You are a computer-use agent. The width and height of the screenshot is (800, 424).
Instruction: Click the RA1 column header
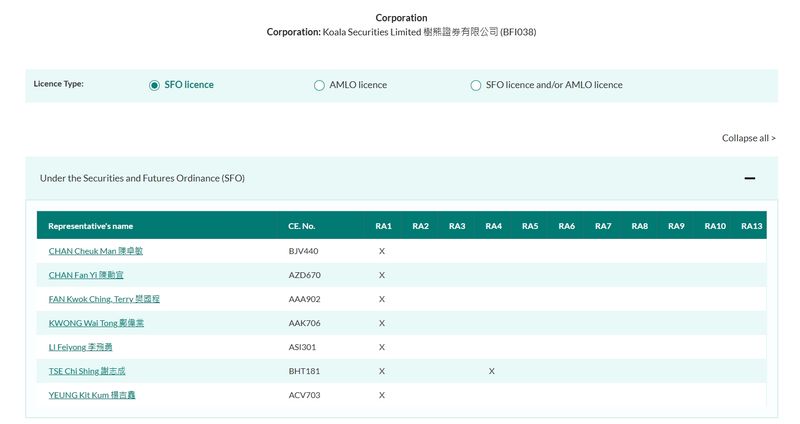tap(384, 226)
